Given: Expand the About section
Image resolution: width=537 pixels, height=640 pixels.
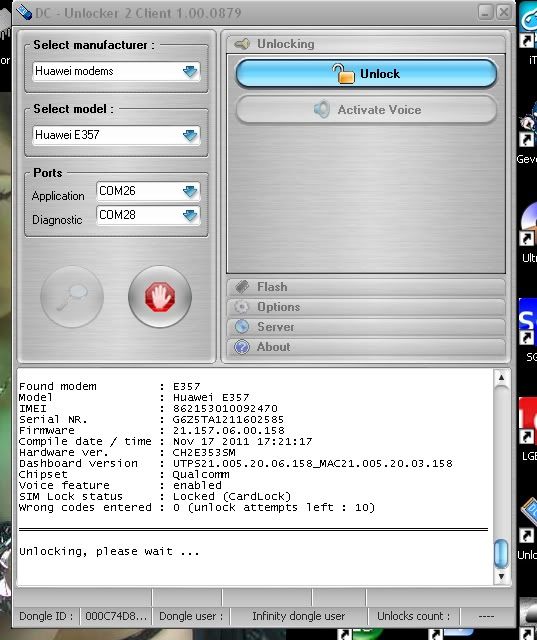Looking at the screenshot, I should coord(366,347).
